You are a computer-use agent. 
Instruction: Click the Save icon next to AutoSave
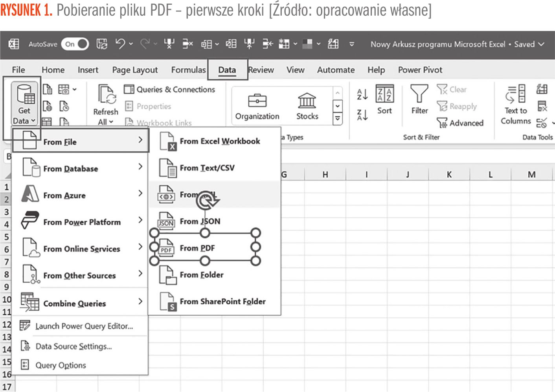pyautogui.click(x=102, y=44)
